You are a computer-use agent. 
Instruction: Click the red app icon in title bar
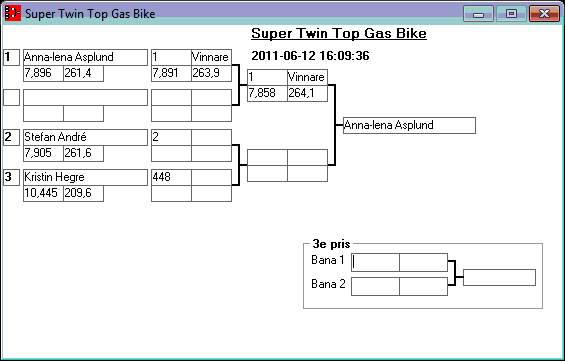[x=13, y=13]
